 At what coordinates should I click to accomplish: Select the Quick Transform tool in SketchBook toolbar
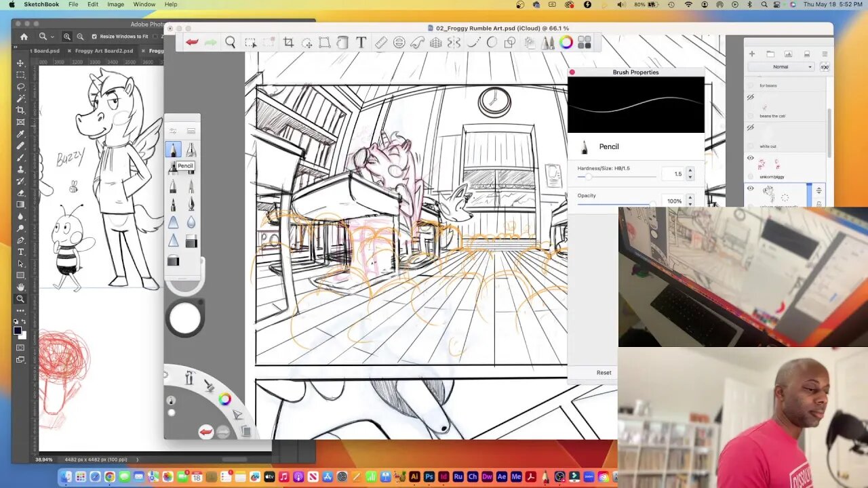[x=307, y=43]
